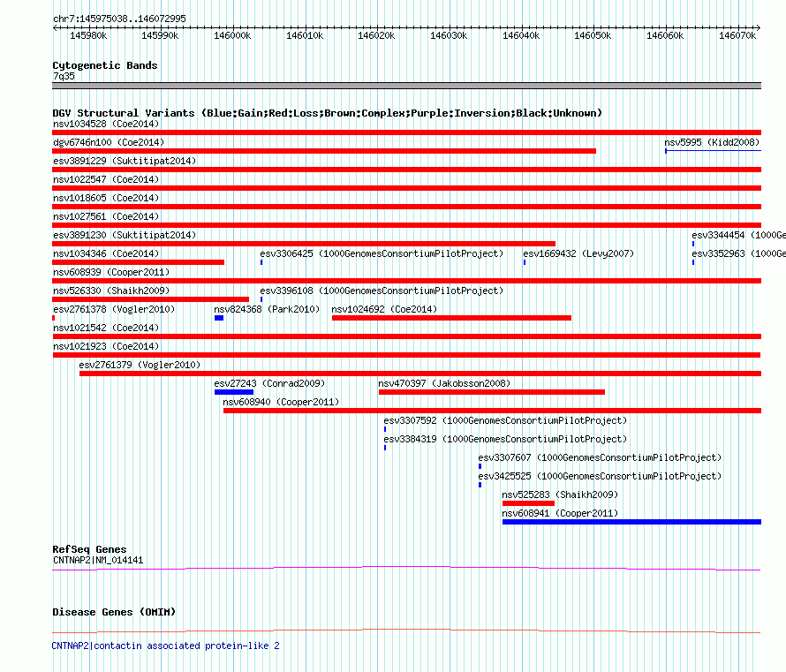Click esv3307592 1000Genomes variant label
The height and width of the screenshot is (672, 786).
click(x=505, y=420)
